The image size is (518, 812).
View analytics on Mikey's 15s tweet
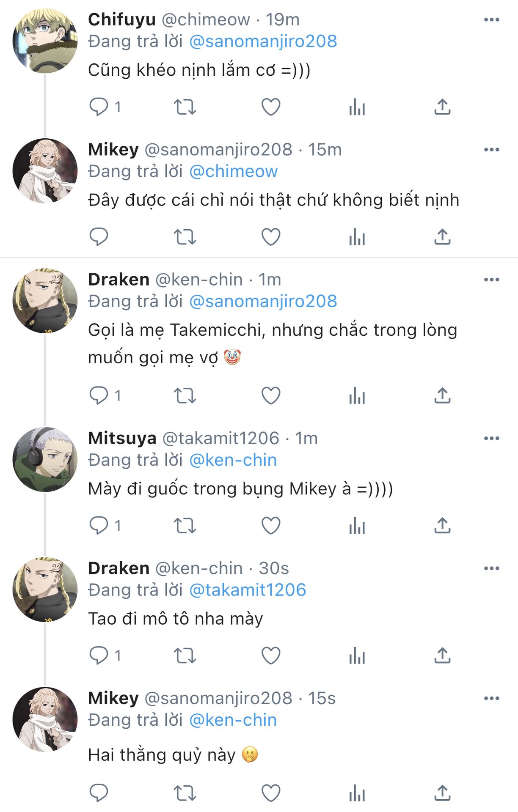pyautogui.click(x=357, y=793)
